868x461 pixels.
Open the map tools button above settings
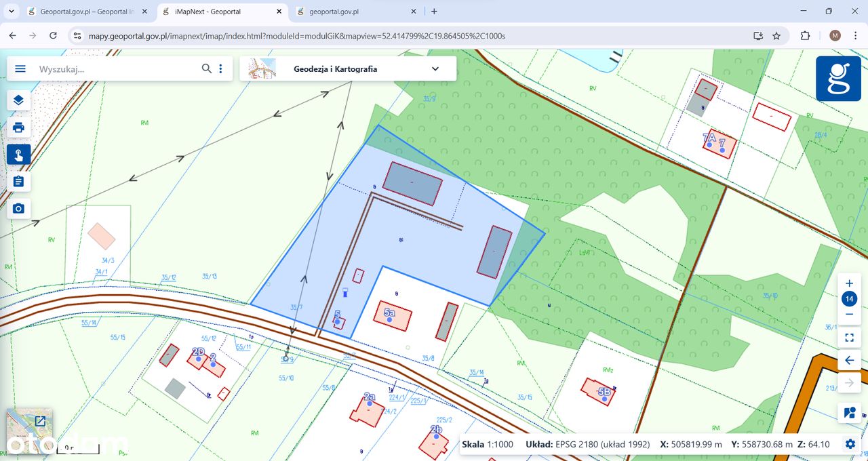849,412
